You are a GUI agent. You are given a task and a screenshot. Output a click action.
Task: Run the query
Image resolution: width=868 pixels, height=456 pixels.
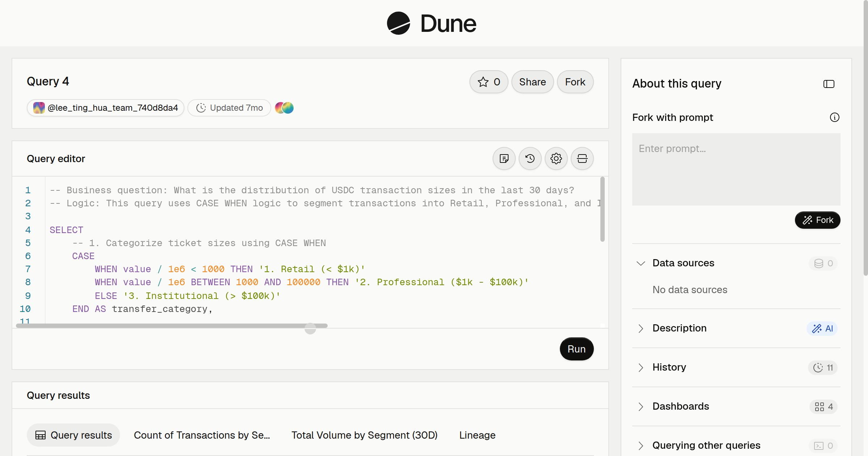pyautogui.click(x=576, y=349)
